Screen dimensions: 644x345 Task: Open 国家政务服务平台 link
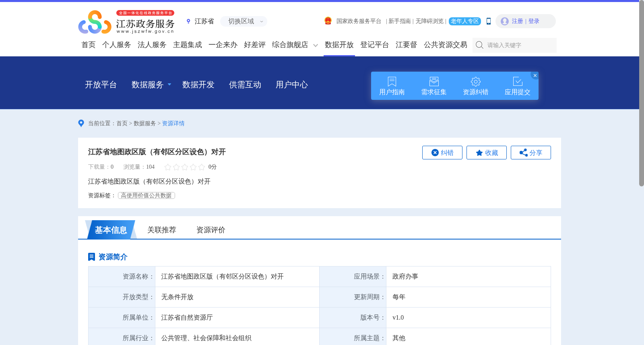pos(359,21)
